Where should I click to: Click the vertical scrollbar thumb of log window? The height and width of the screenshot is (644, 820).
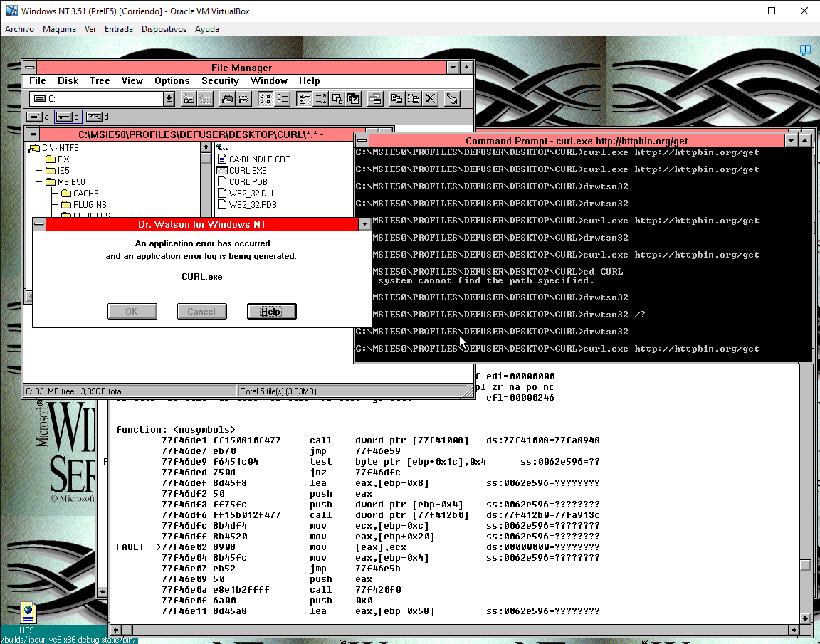(804, 565)
